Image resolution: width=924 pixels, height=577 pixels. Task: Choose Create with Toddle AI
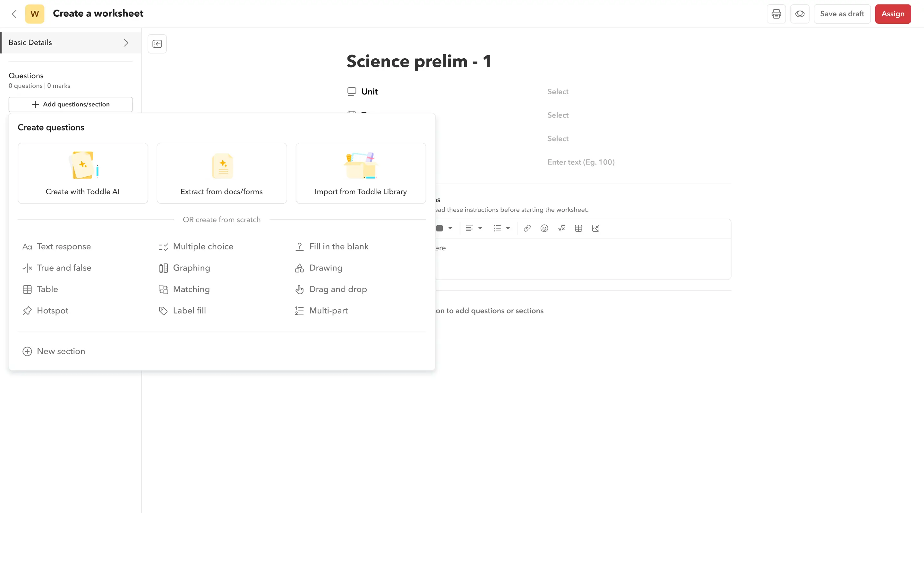(x=82, y=173)
